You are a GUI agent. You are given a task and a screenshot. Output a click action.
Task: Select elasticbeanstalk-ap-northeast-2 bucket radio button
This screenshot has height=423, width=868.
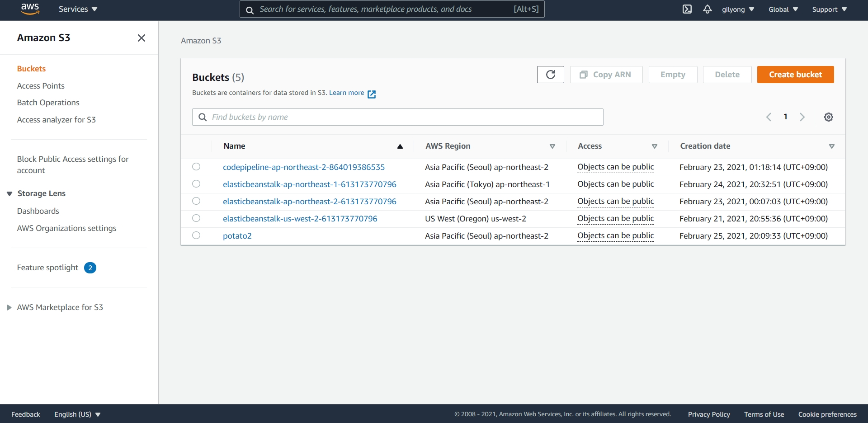pyautogui.click(x=196, y=201)
